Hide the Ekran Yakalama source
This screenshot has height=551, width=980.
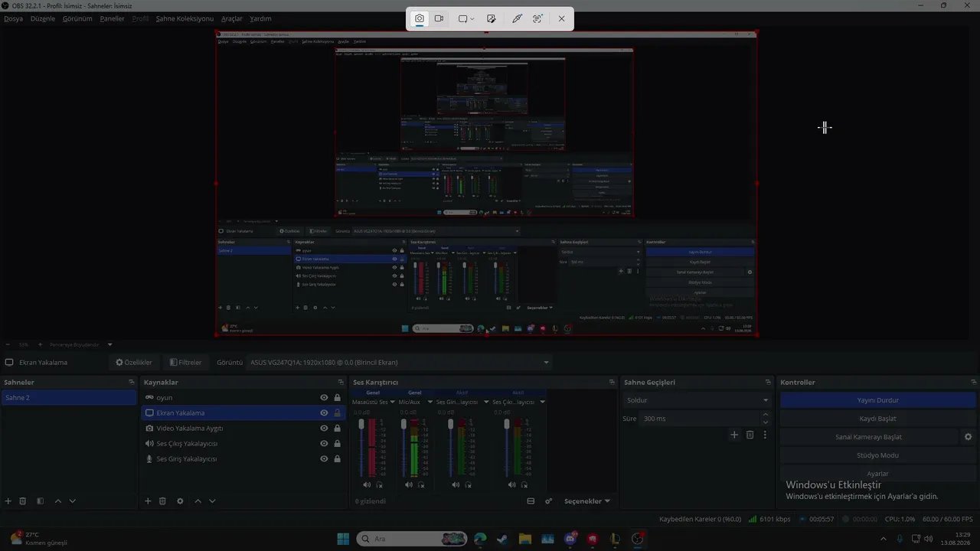(324, 412)
